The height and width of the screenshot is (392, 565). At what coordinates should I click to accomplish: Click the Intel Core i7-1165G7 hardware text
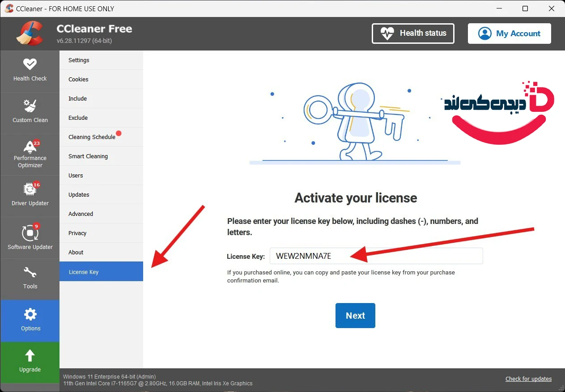tap(157, 384)
